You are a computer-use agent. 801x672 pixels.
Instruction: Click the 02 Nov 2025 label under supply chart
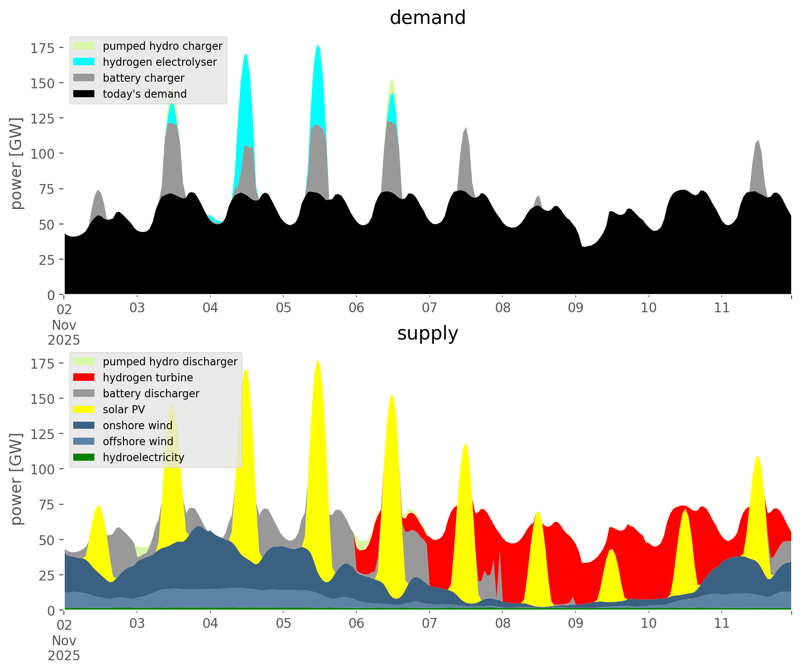[64, 640]
